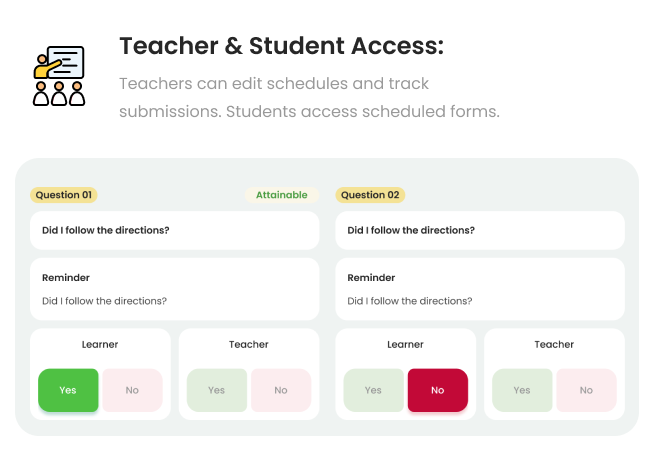650x451 pixels.
Task: Select the Question 01 badge
Action: click(64, 195)
